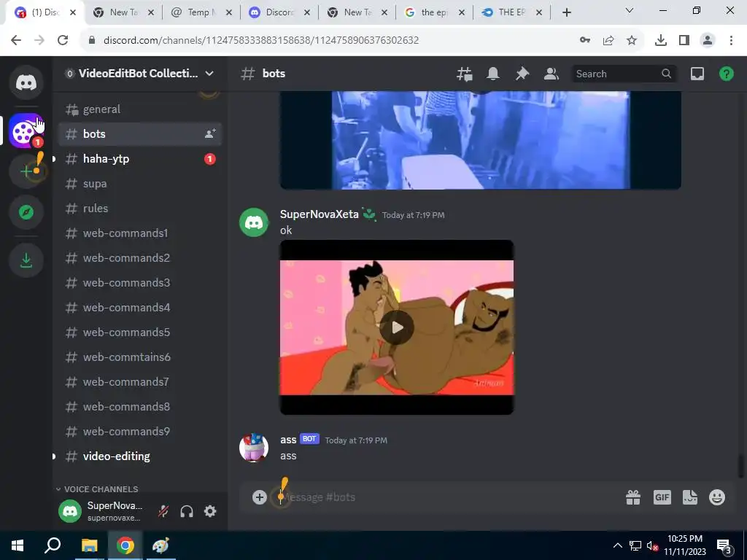Open the haha-ytp channel
This screenshot has height=560, width=747.
click(x=140, y=158)
